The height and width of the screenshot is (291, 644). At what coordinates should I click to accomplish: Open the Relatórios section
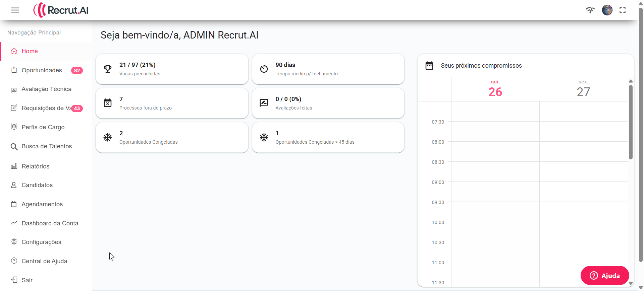[35, 166]
